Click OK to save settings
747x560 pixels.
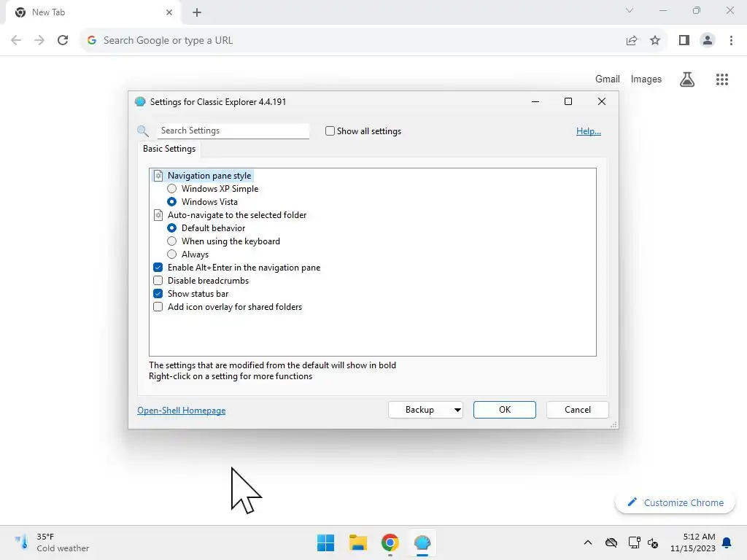[505, 410]
